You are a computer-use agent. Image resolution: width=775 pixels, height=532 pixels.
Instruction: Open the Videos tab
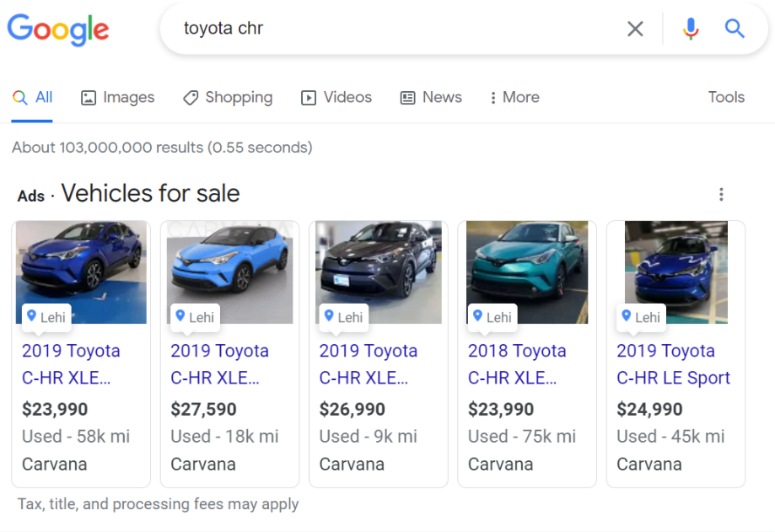pos(336,97)
